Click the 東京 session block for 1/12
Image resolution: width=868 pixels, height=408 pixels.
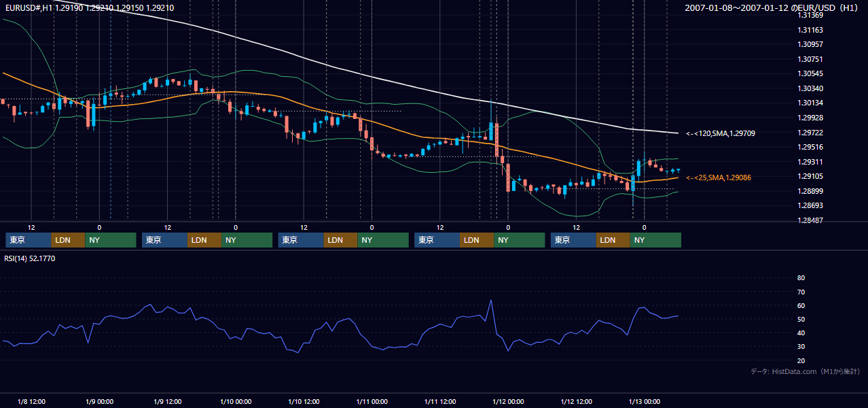pos(574,240)
